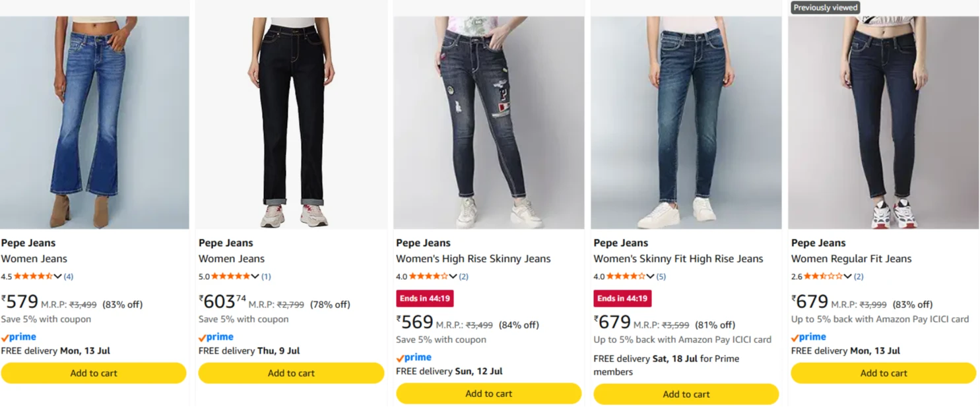Add the ₹569 High Rise Skinny Jeans to cart
This screenshot has width=980, height=407.
tap(489, 394)
